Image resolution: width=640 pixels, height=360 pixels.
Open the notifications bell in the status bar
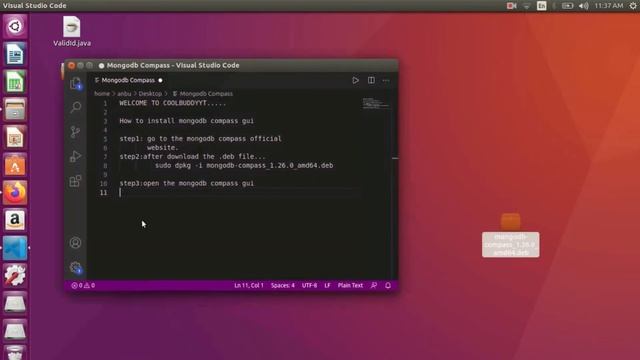click(x=388, y=285)
